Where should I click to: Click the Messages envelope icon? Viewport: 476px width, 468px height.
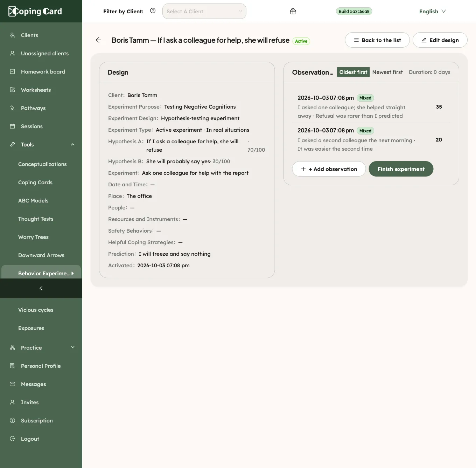pos(13,384)
